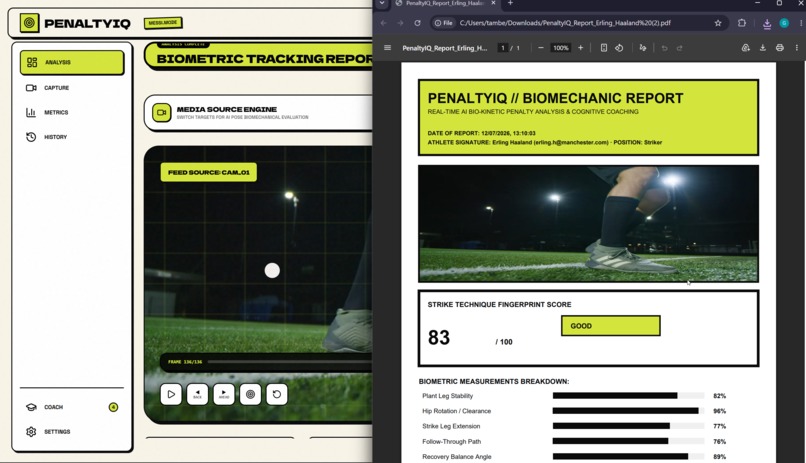806x463 pixels.
Task: Click the score 83 in the report
Action: coord(439,338)
